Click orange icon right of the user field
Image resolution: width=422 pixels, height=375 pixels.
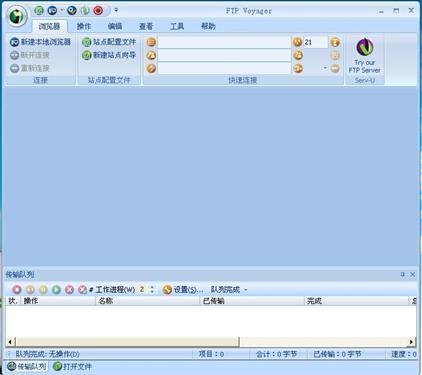point(298,55)
